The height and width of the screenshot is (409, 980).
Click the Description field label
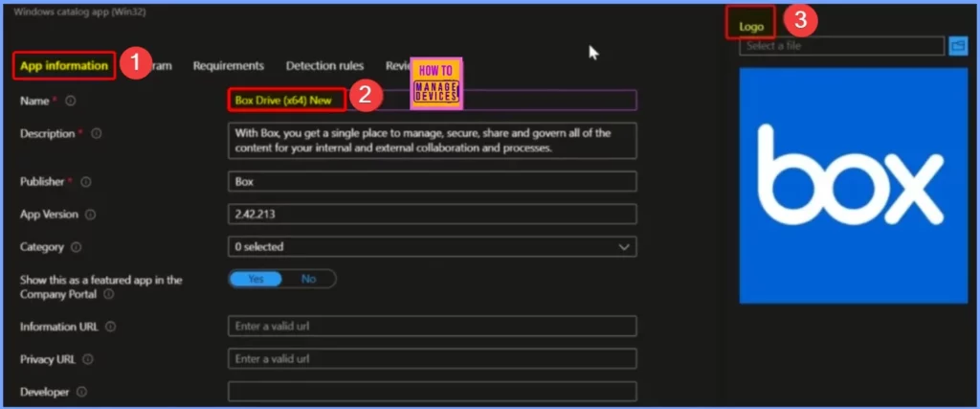[x=47, y=133]
